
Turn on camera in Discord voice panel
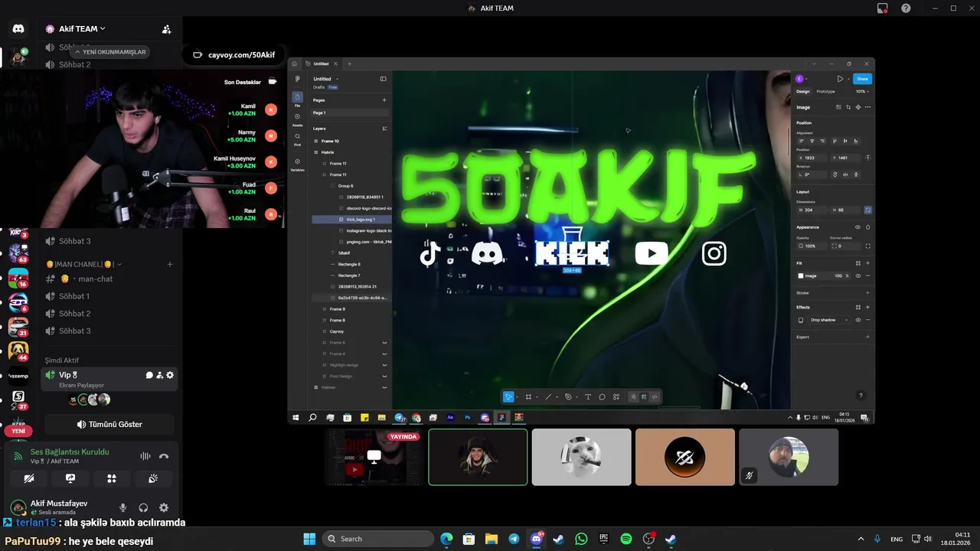tap(29, 478)
